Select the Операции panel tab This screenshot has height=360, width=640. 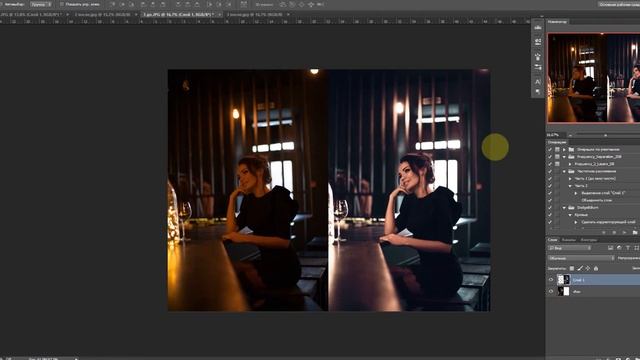[557, 142]
